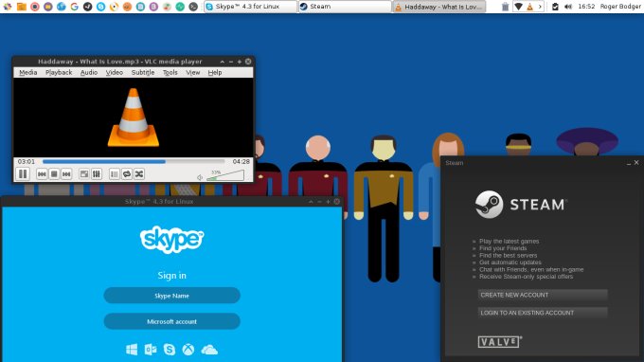Image resolution: width=644 pixels, height=362 pixels.
Task: Click Create New Account in Steam
Action: click(543, 295)
